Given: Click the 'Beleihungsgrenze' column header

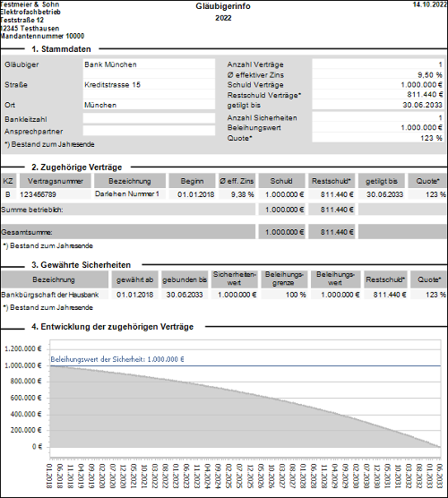Looking at the screenshot, I should [x=284, y=279].
